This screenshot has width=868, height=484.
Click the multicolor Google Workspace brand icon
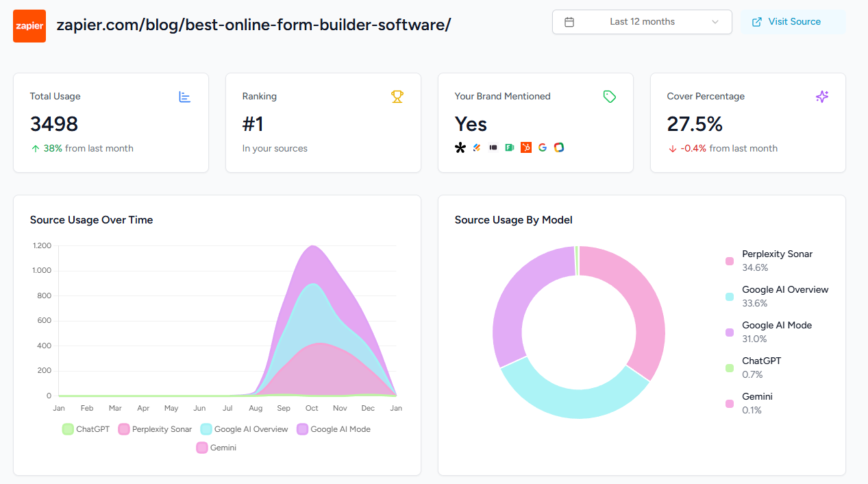click(559, 147)
